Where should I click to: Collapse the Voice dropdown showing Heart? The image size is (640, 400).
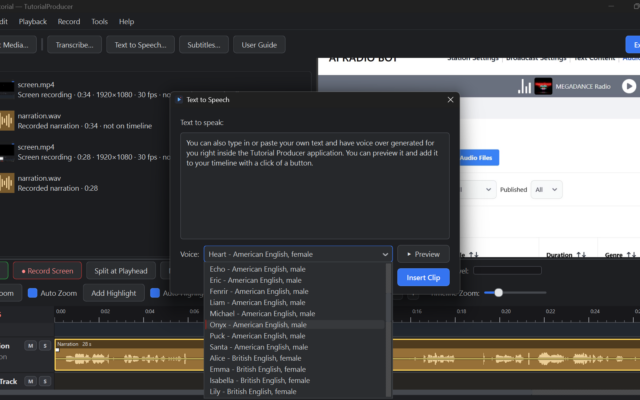pos(298,254)
